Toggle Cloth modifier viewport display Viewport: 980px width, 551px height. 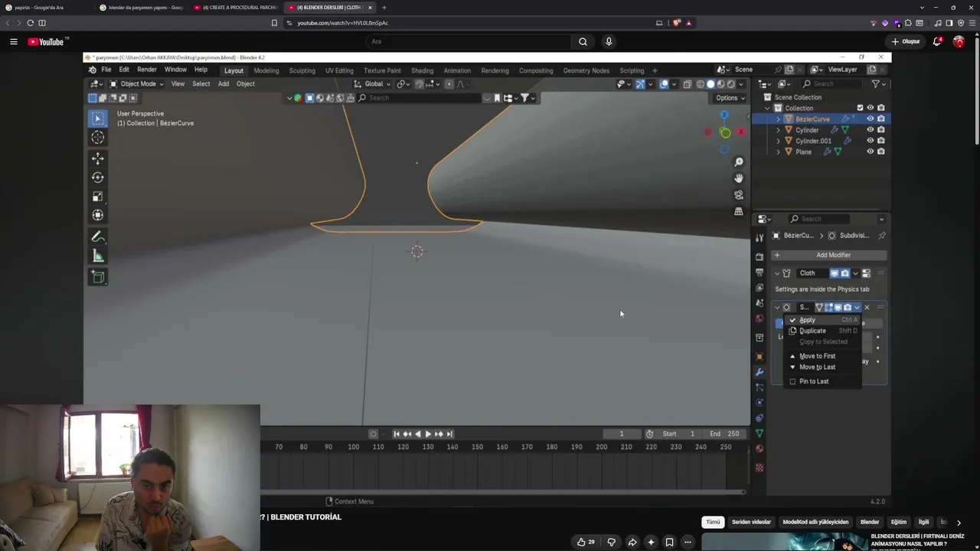tap(835, 273)
